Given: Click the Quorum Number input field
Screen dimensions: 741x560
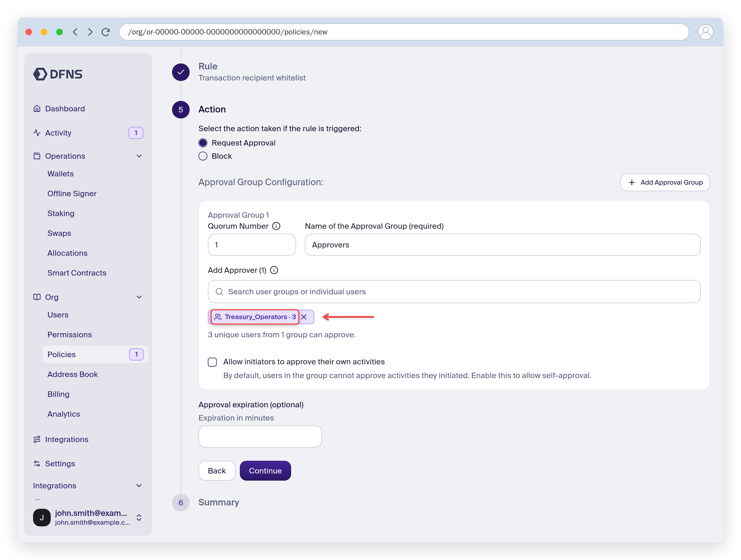Looking at the screenshot, I should (252, 245).
